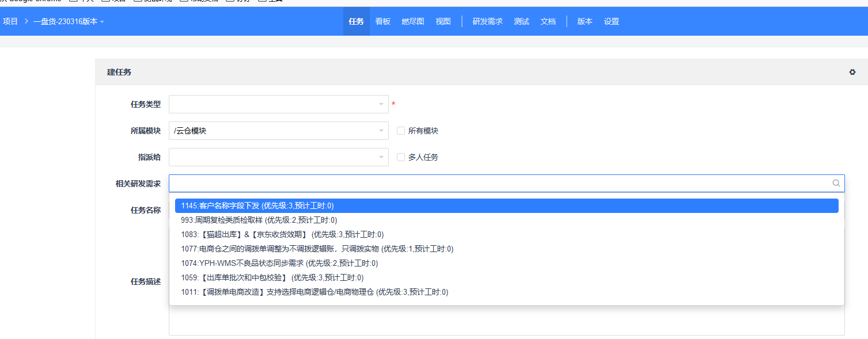Open the 燃尽图 tab
868x339 pixels.
(x=413, y=21)
